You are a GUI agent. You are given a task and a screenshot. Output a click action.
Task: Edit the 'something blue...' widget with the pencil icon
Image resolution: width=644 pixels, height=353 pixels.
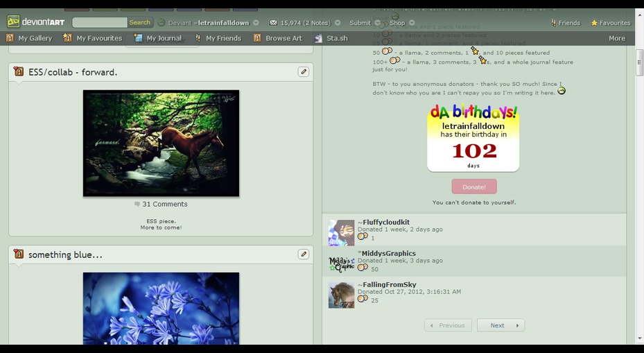[304, 254]
